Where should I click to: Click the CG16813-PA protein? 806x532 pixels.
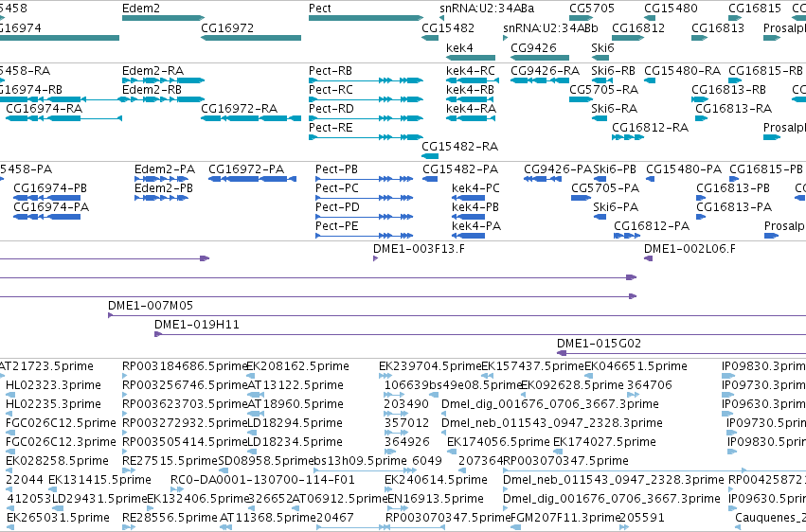700,217
